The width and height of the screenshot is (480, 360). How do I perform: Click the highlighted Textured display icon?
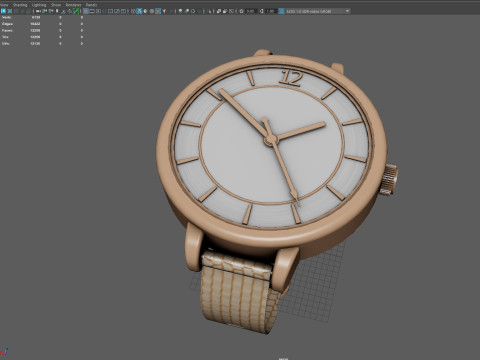[158, 11]
